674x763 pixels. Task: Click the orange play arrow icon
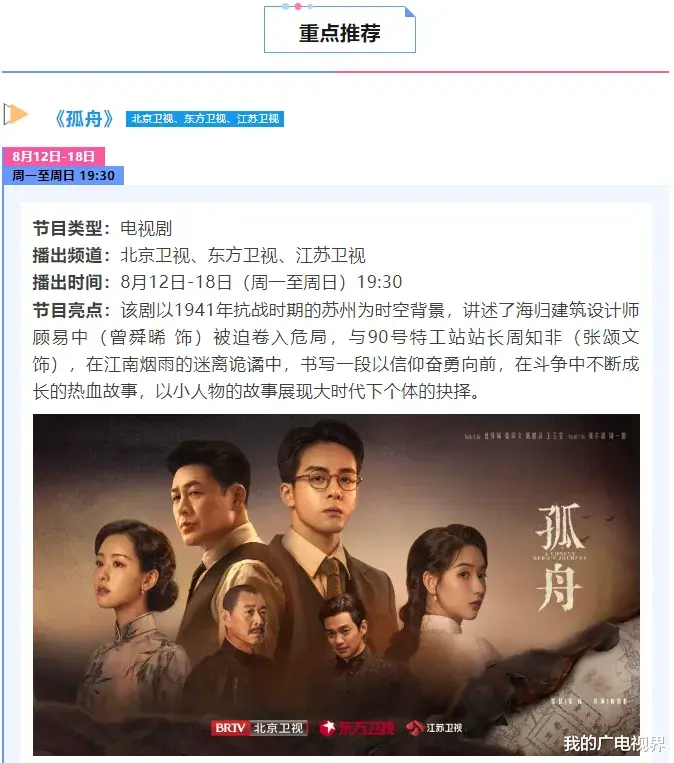coord(15,114)
